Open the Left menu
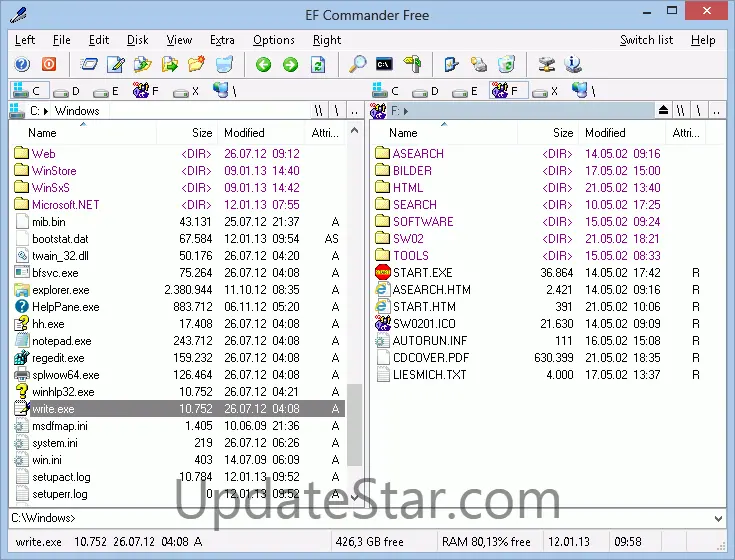The width and height of the screenshot is (735, 560). pyautogui.click(x=25, y=40)
